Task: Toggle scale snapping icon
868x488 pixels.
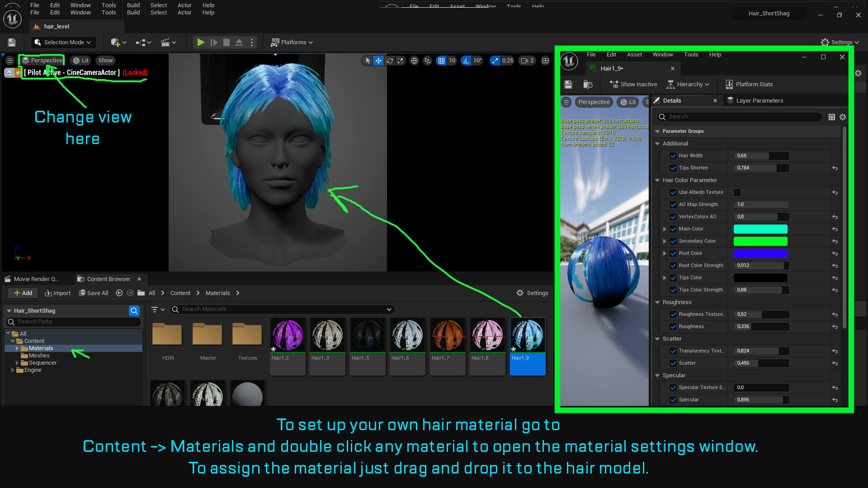Action: tap(495, 61)
